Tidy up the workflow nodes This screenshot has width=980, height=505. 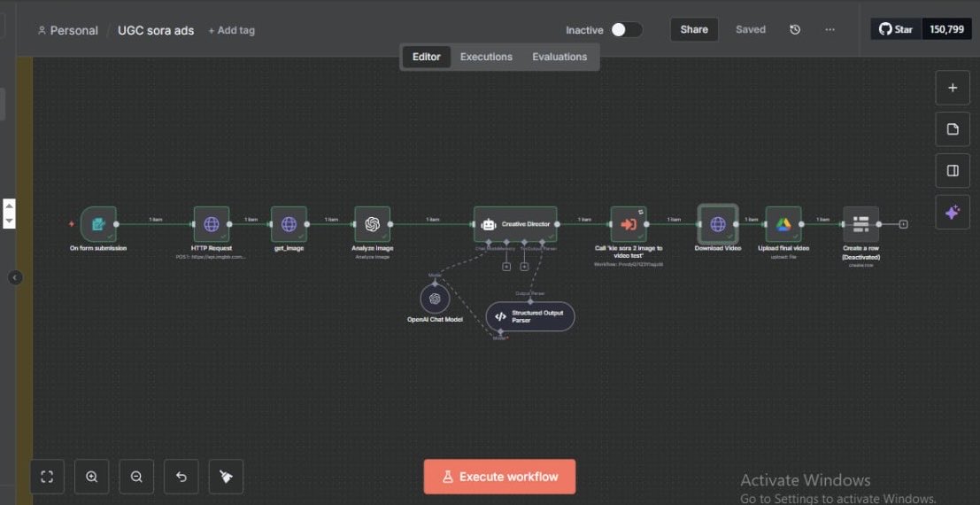227,477
